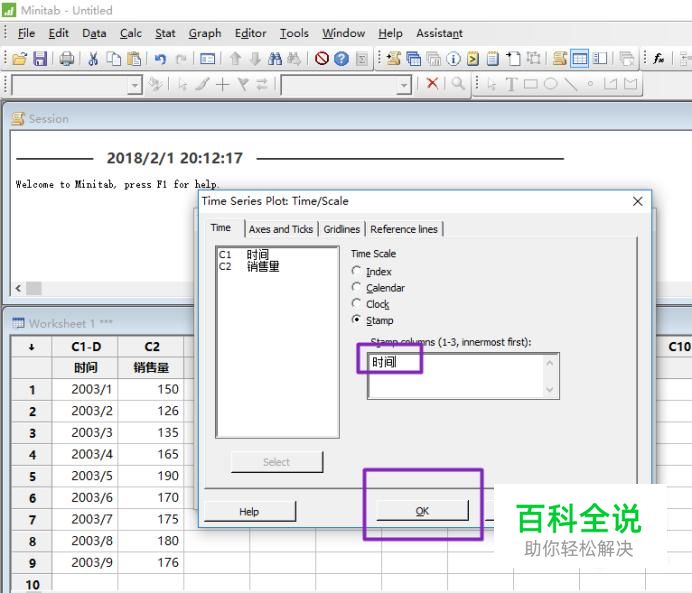Show the worksheets folder stacked-windows icon
Viewport: 692px width, 593px height.
(414, 59)
